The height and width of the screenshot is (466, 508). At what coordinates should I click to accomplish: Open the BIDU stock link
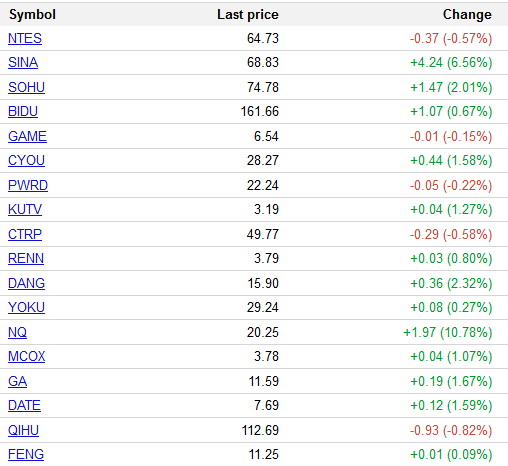tap(23, 111)
